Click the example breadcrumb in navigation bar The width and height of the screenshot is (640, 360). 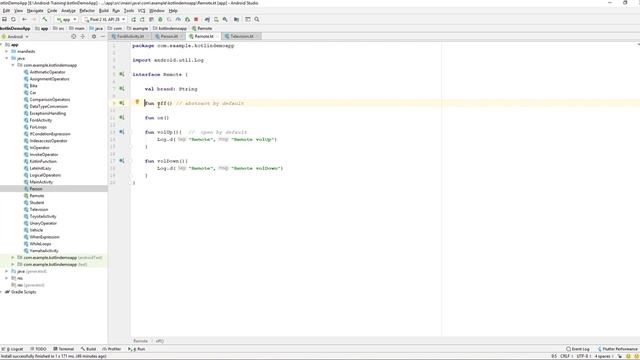coord(138,29)
